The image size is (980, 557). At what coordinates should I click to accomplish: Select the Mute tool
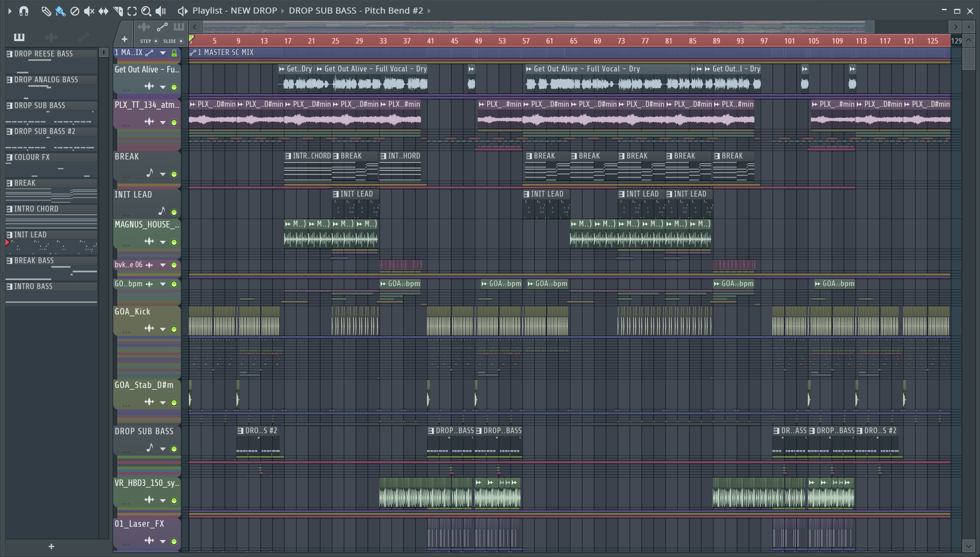pos(89,11)
